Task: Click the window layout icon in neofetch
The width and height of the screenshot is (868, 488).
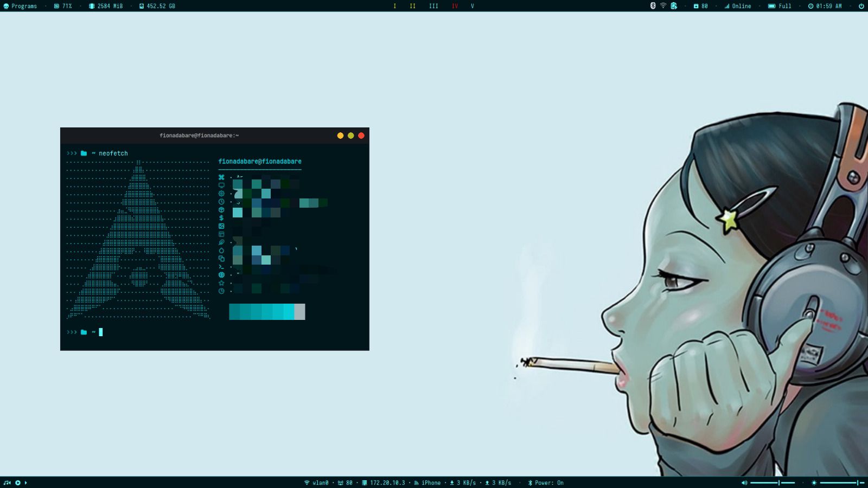Action: click(x=221, y=234)
